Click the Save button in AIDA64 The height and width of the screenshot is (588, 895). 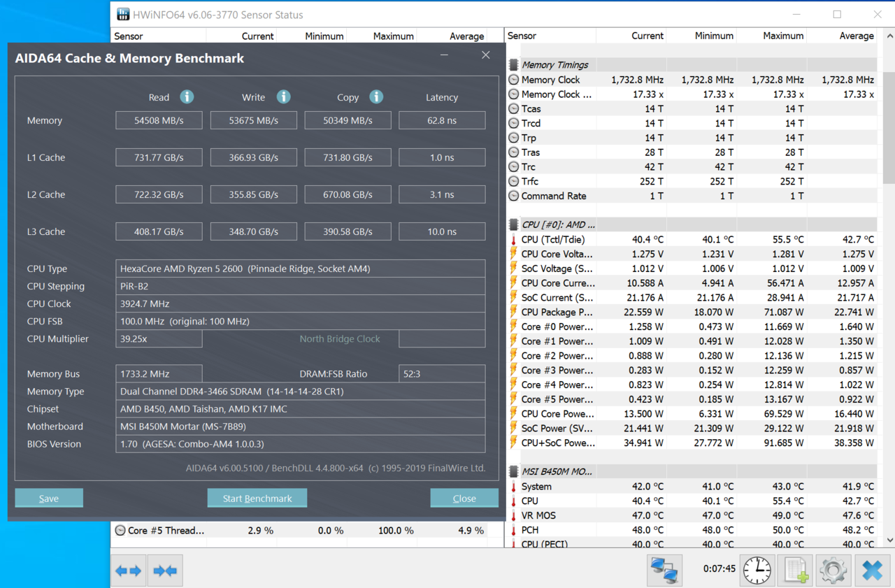point(49,498)
